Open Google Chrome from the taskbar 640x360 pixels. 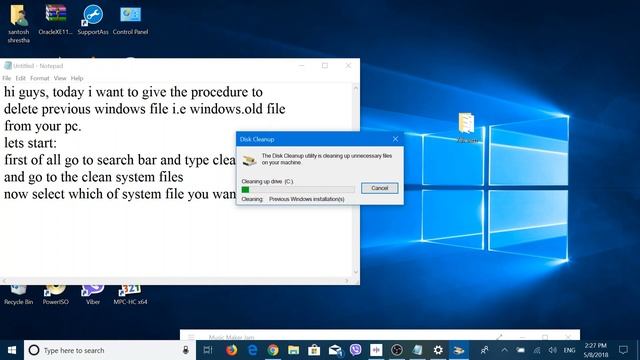(x=273, y=350)
